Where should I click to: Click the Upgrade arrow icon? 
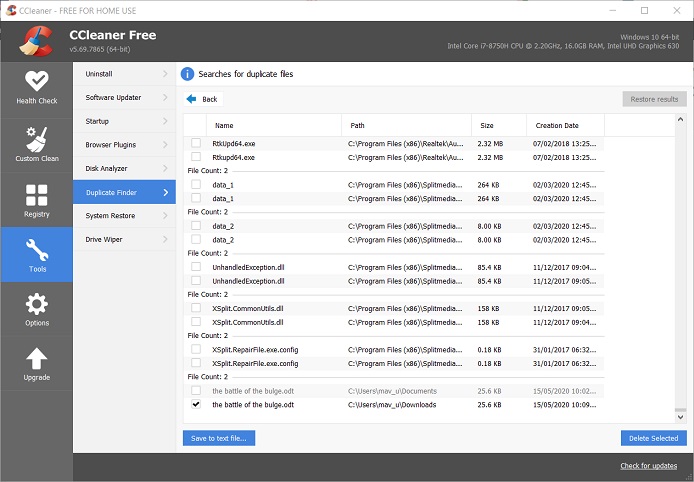(36, 358)
